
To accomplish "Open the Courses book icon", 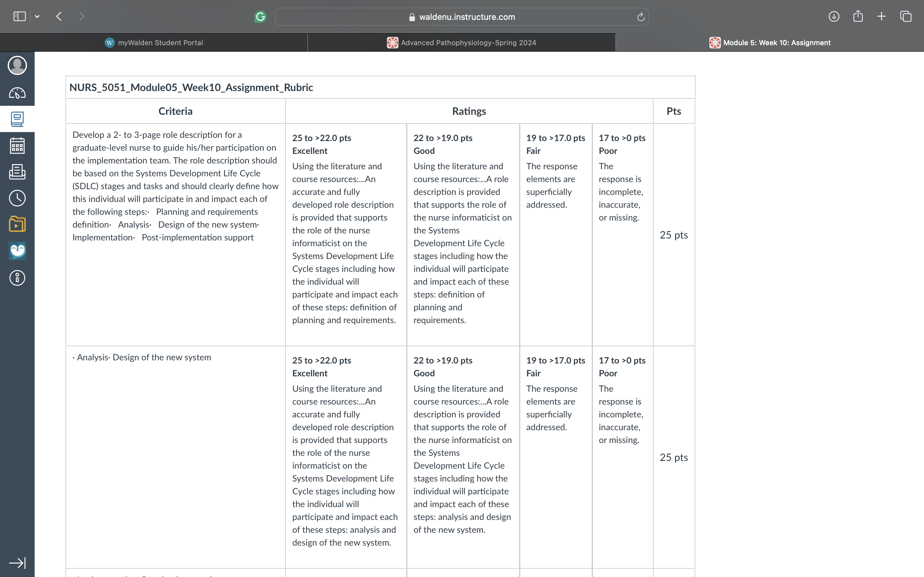I will tap(17, 119).
